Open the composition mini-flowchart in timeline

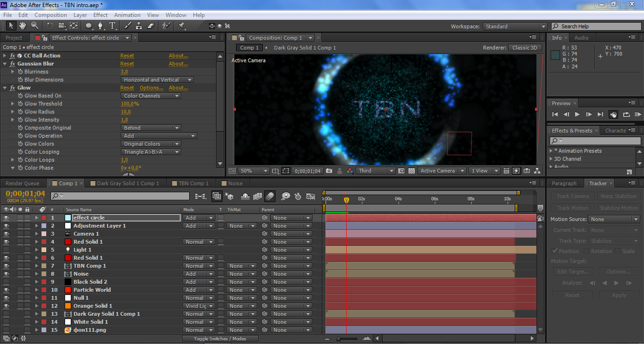click(x=200, y=196)
